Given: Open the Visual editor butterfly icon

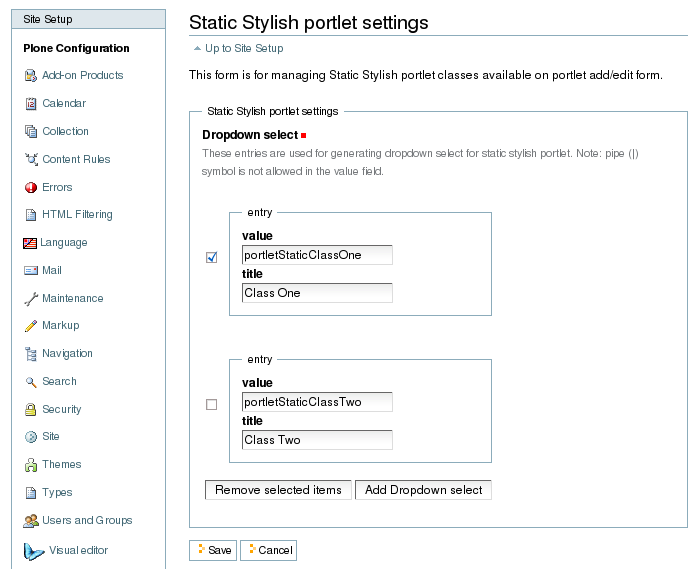Looking at the screenshot, I should (34, 551).
